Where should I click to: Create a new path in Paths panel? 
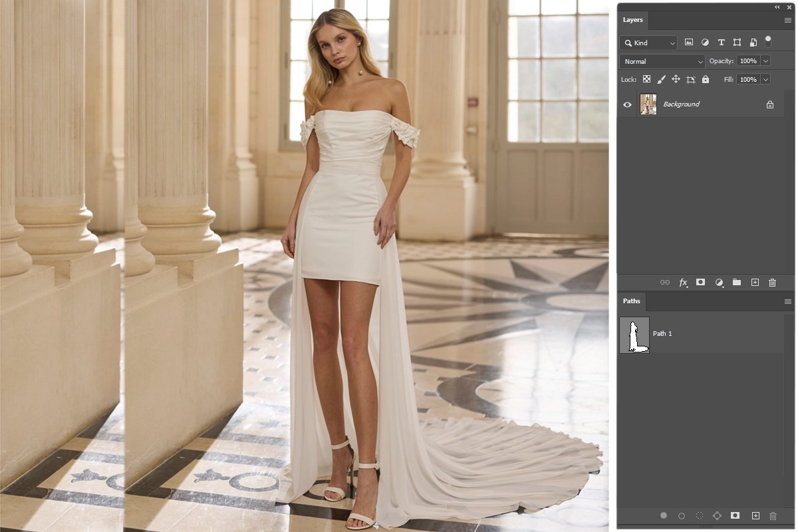(755, 515)
